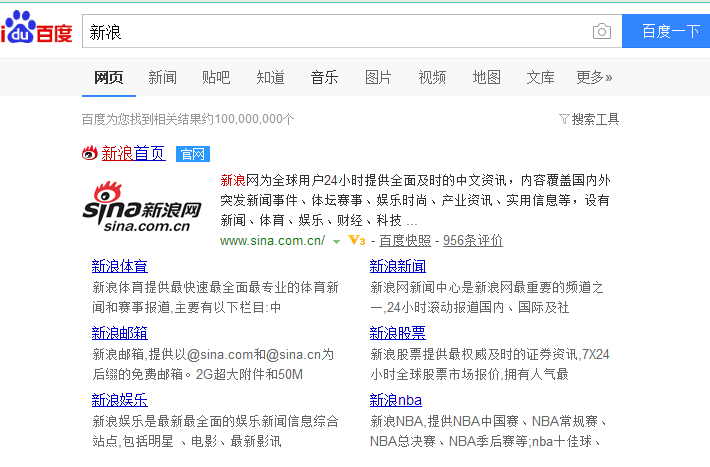Viewport: 710px width, 467px height.
Task: Click result count text 百度为您找到相关结果约100,000,000个
Action: 188,119
